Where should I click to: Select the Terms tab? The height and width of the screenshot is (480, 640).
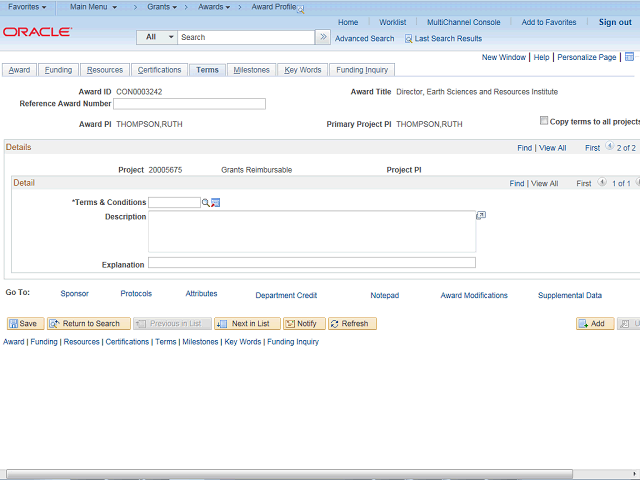click(207, 70)
